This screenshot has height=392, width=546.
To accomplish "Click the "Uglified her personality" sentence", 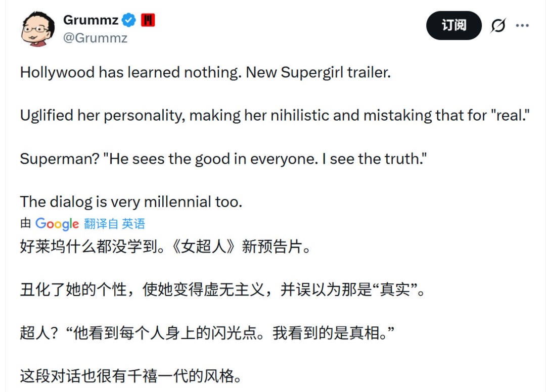I will coord(273,116).
